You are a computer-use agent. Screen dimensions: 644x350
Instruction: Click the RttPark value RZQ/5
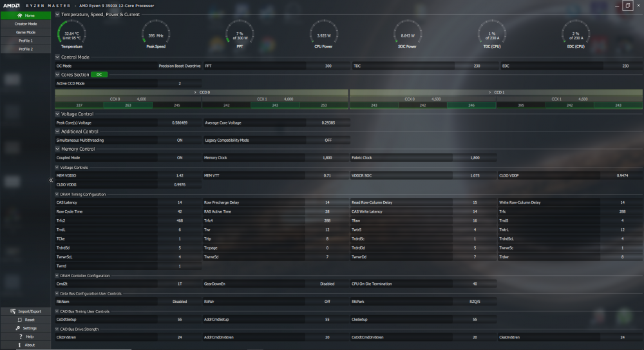(475, 302)
